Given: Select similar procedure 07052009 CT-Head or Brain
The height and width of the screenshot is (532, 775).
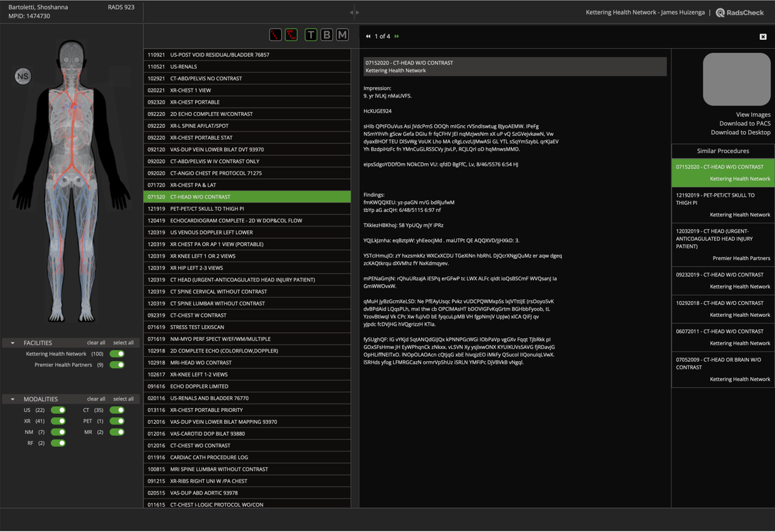Looking at the screenshot, I should coord(723,369).
